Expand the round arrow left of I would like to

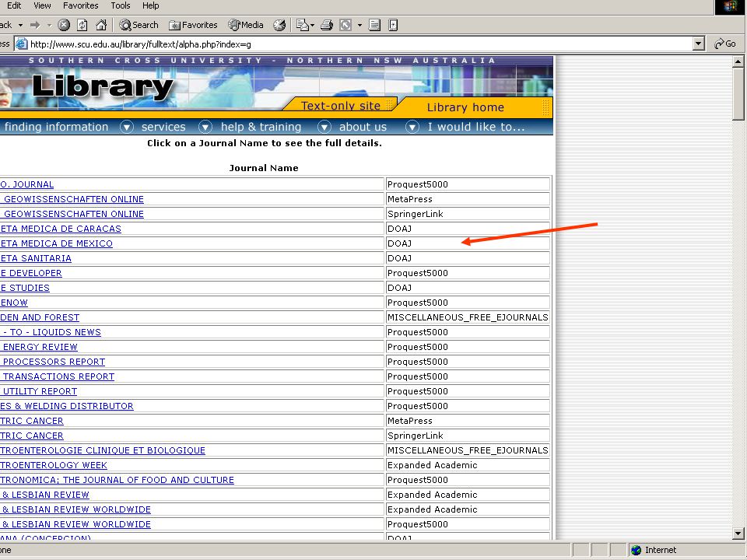[x=412, y=127]
